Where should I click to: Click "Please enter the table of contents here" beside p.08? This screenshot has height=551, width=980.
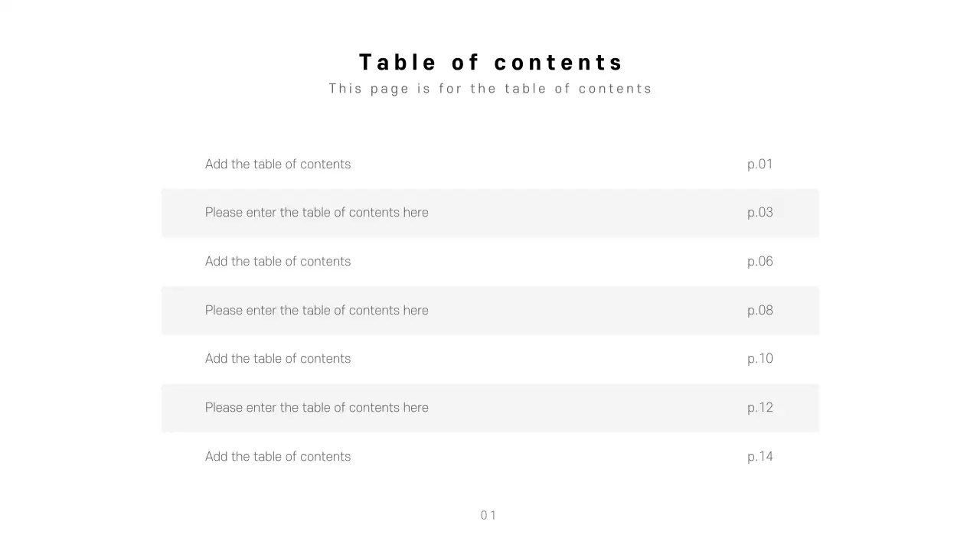[x=316, y=310]
